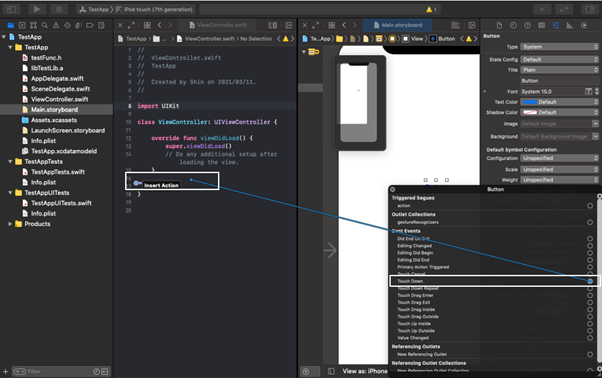Collapse the TestAppUITests group
The height and width of the screenshot is (378, 602).
(x=10, y=193)
